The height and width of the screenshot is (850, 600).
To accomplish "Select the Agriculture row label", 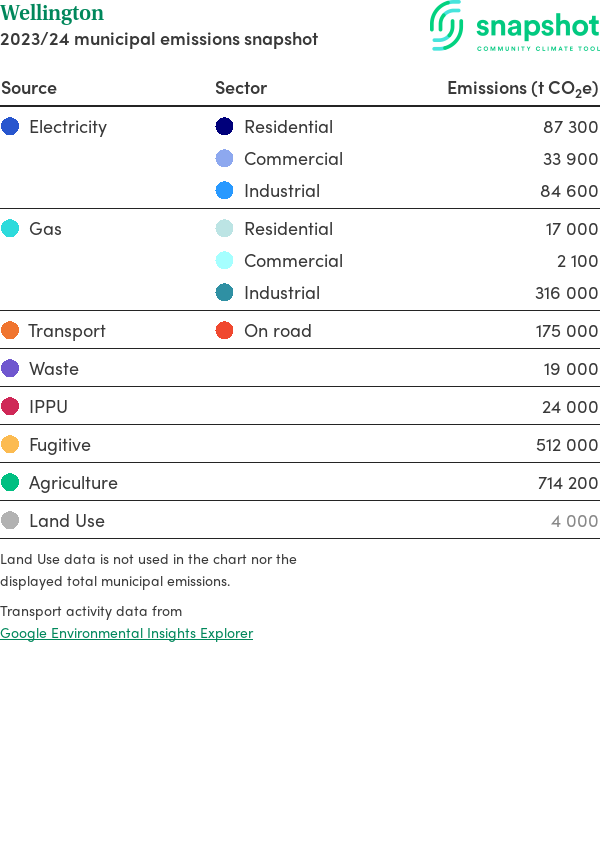I will (x=73, y=483).
